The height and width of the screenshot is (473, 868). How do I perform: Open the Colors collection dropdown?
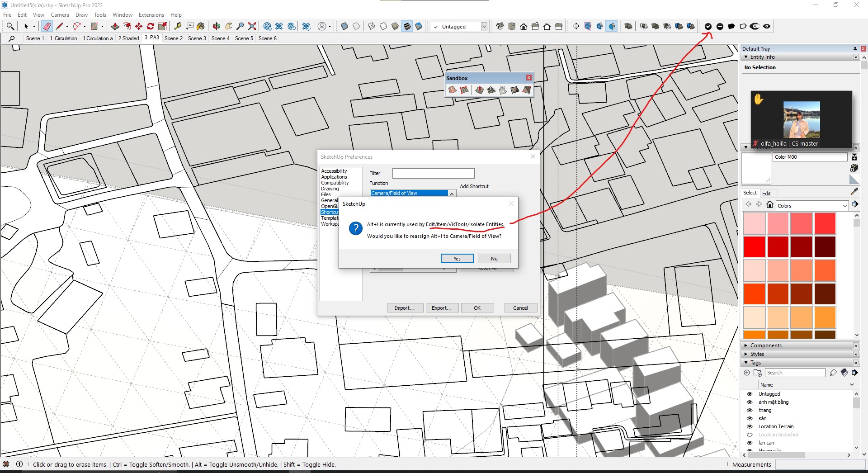[845, 206]
